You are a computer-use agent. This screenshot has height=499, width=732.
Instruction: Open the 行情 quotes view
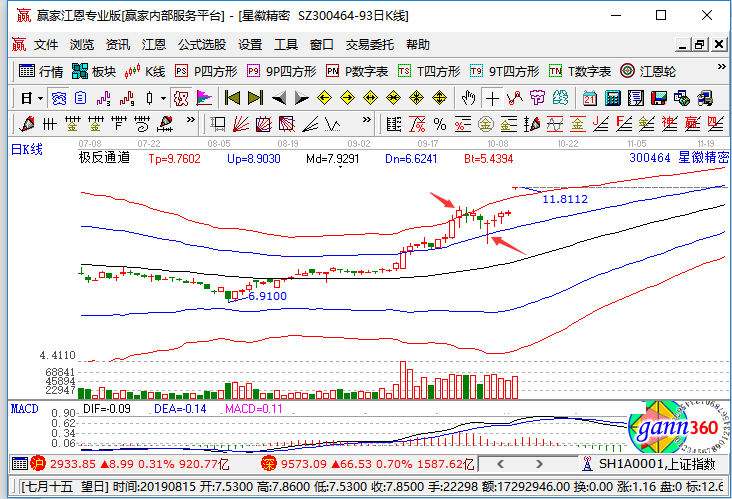coord(41,71)
